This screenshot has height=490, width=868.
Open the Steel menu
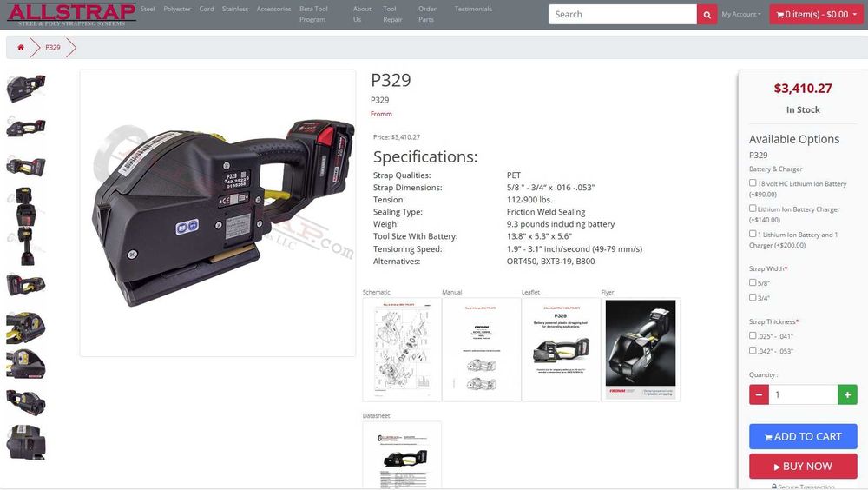[148, 9]
